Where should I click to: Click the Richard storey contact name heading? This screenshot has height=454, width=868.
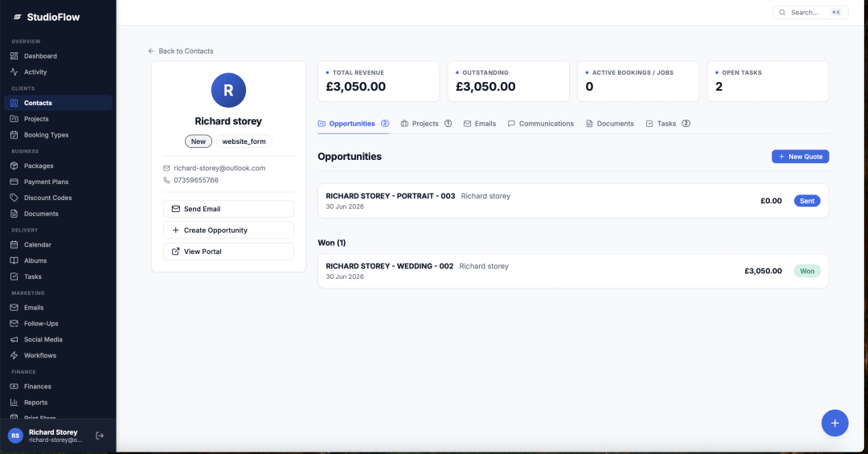[228, 121]
